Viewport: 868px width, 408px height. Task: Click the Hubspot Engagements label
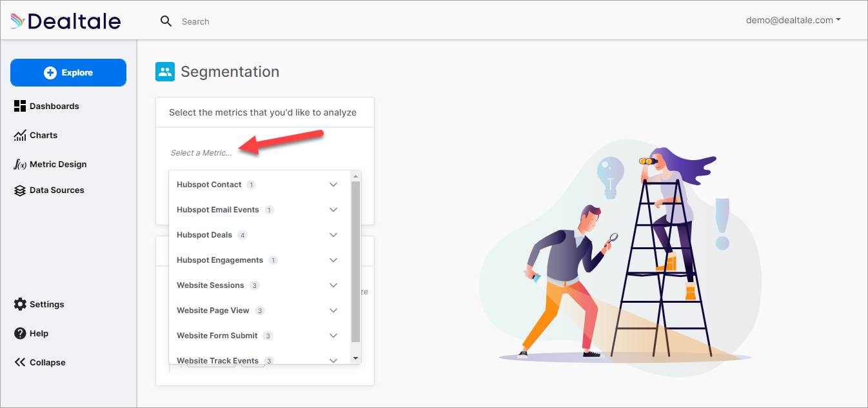point(220,260)
